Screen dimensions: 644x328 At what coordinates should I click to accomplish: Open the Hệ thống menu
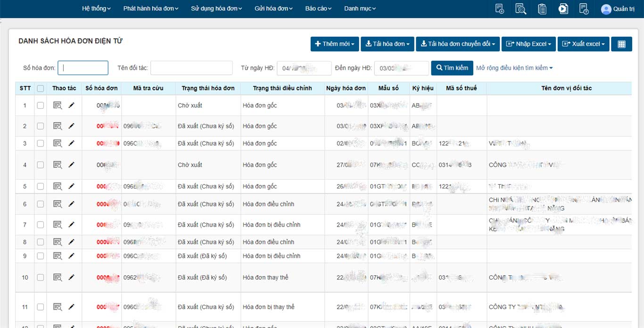pos(96,8)
